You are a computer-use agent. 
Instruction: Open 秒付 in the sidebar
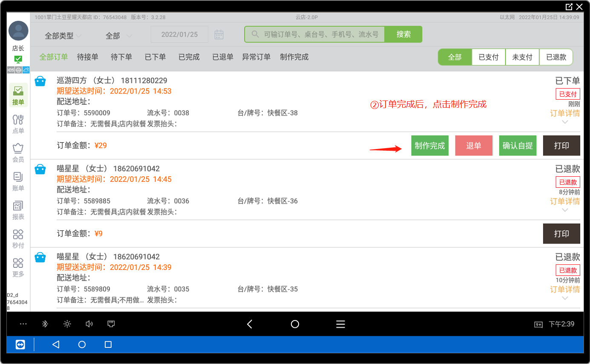coord(18,239)
